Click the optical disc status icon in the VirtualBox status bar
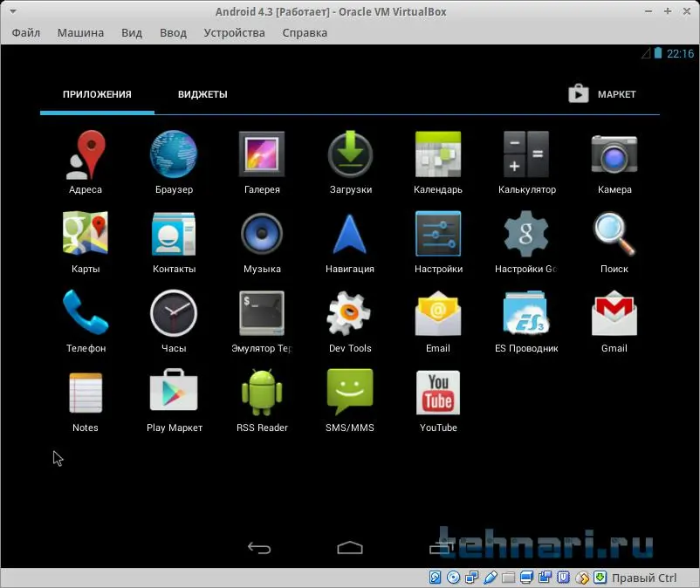The image size is (700, 588). point(454,578)
